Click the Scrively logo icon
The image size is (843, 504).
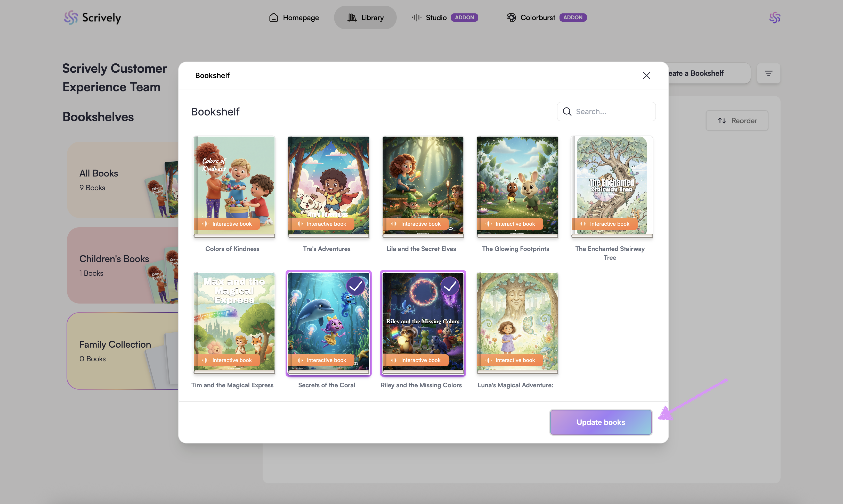coord(71,17)
